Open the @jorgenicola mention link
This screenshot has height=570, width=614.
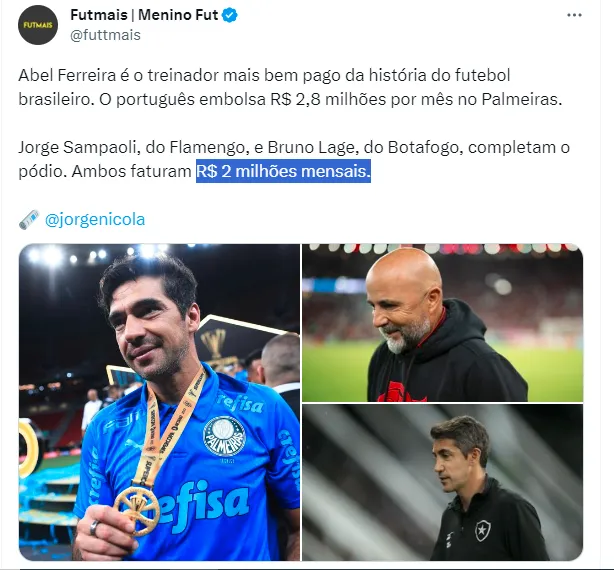pos(95,219)
